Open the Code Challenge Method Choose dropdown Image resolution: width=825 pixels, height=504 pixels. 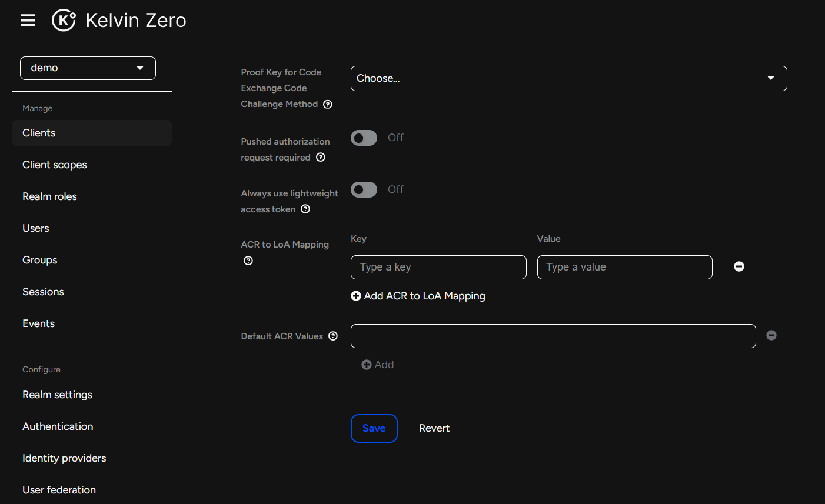pos(568,78)
